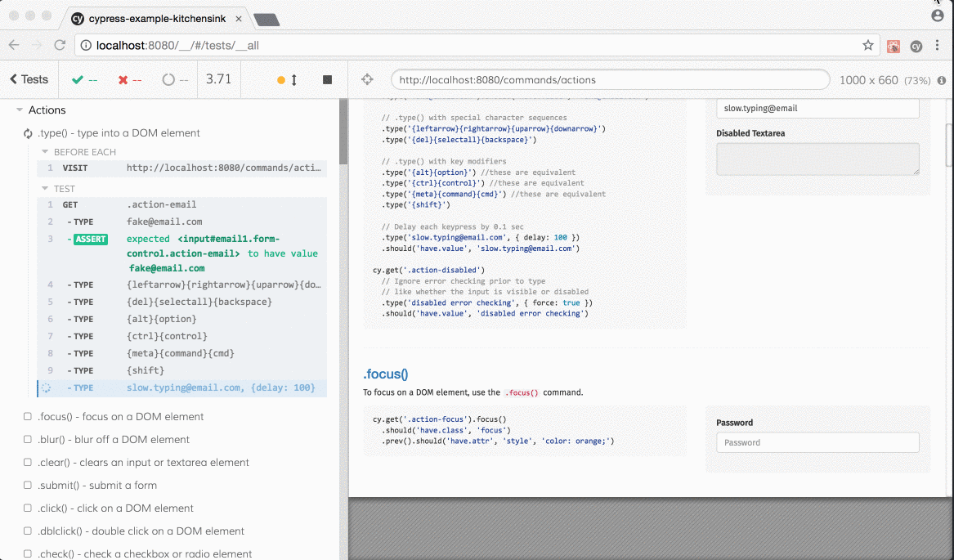Image resolution: width=954 pixels, height=560 pixels.
Task: Open a new browser tab
Action: [266, 20]
